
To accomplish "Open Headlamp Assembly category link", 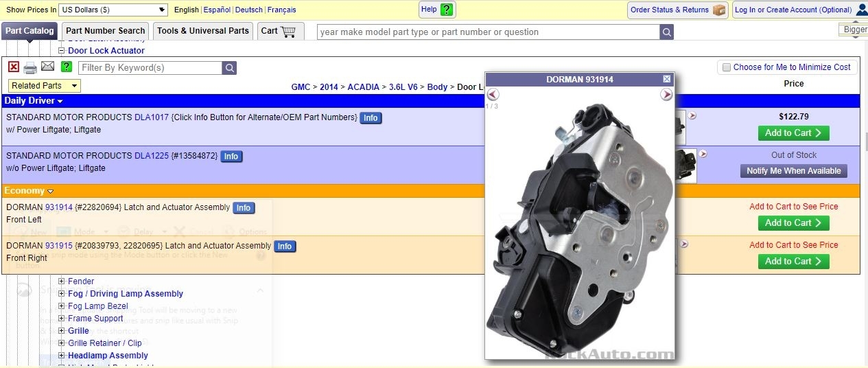I will (108, 356).
